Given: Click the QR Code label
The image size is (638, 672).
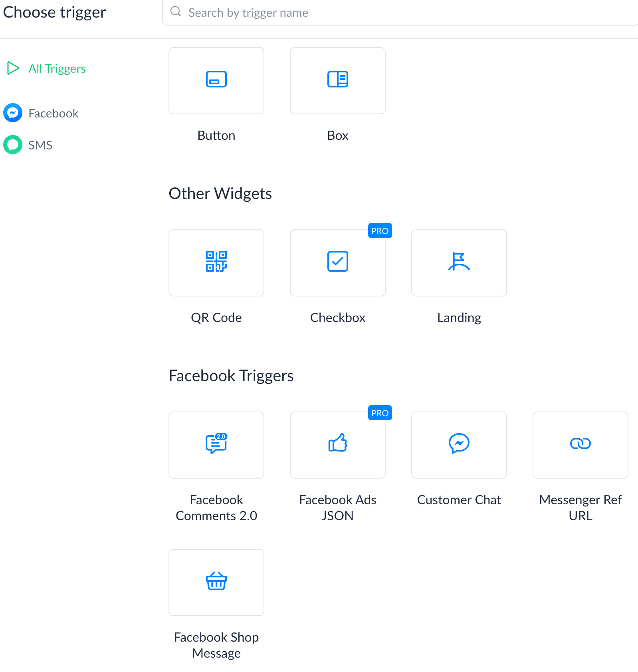Looking at the screenshot, I should click(x=216, y=318).
